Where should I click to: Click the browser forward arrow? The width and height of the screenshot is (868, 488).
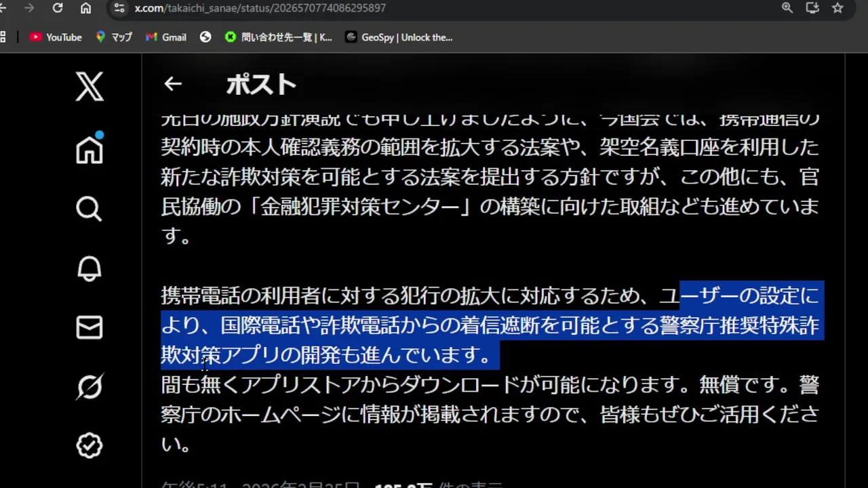coord(29,8)
